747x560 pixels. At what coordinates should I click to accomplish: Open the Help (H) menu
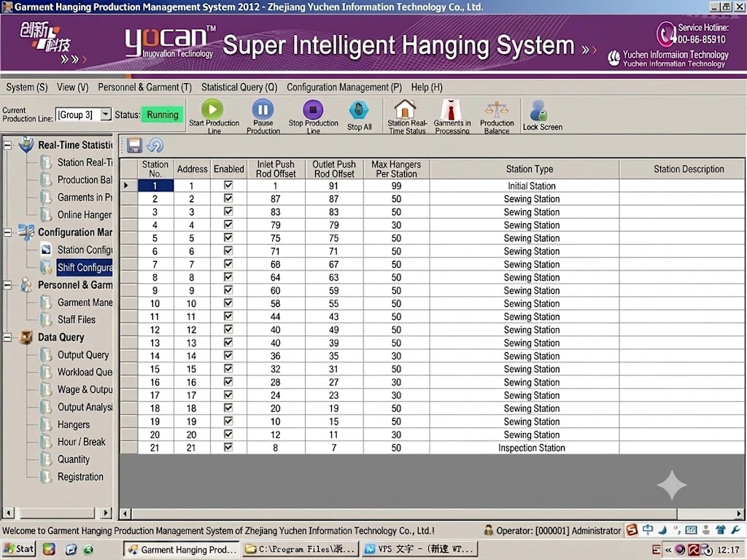pos(427,87)
